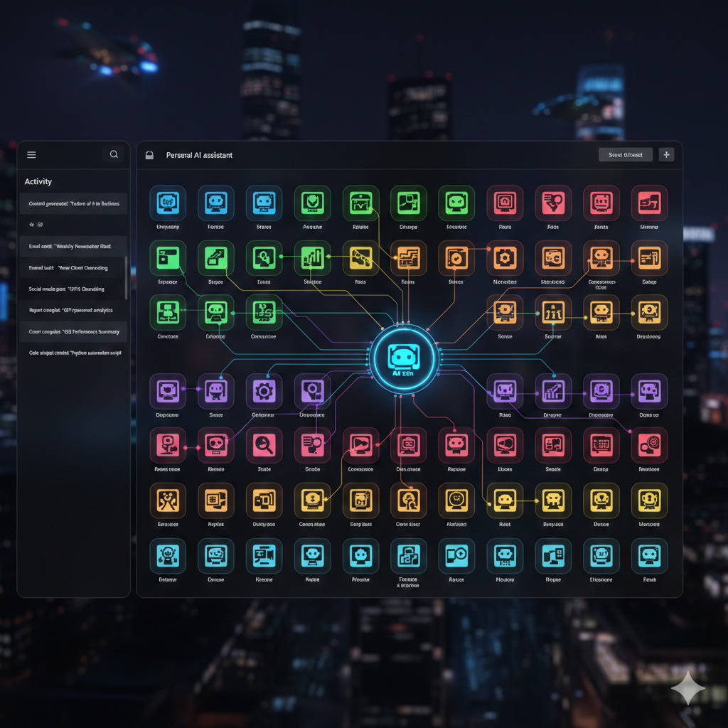
Task: Select the skull agent icon in the yellow row
Action: [x=553, y=503]
